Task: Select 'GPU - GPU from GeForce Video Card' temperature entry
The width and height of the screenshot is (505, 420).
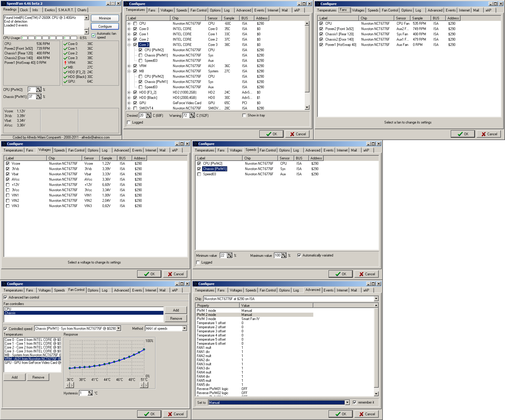Action: click(x=32, y=363)
